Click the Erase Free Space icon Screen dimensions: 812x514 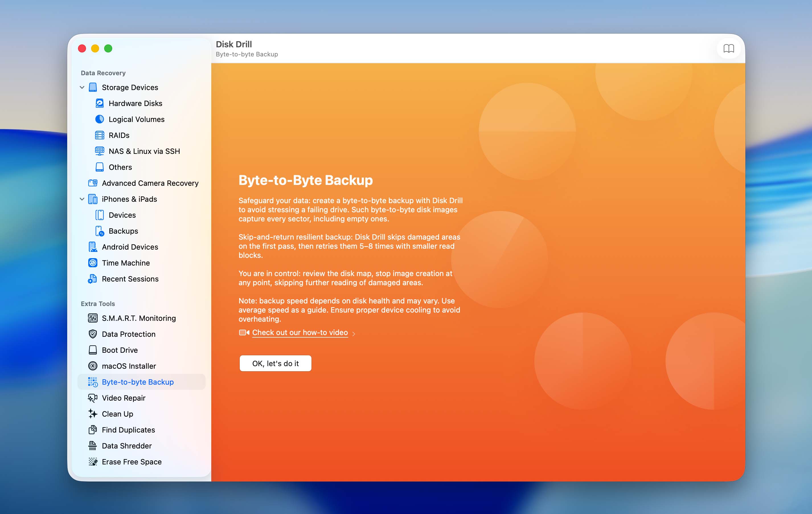pyautogui.click(x=93, y=462)
